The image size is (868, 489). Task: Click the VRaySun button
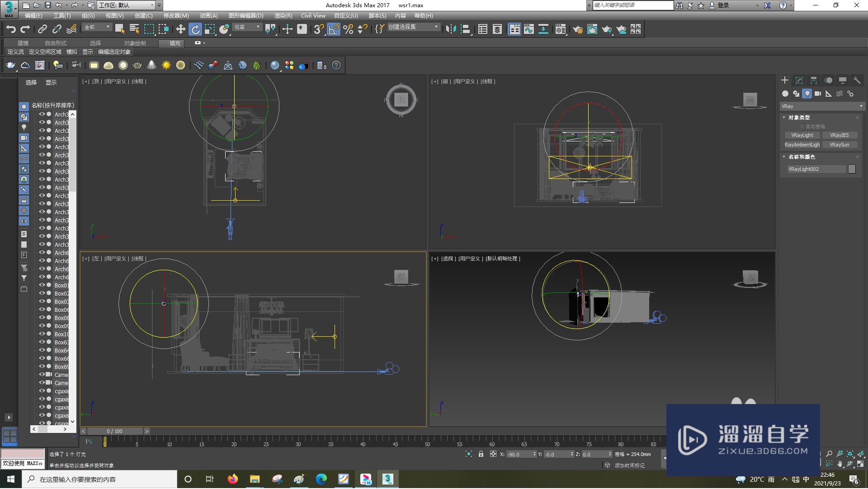pyautogui.click(x=839, y=145)
